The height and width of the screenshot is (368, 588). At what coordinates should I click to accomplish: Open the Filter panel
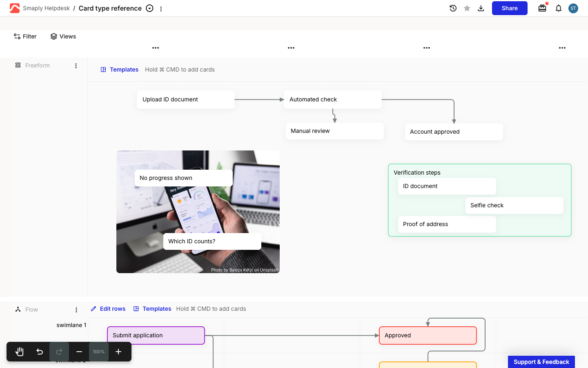[x=25, y=36]
